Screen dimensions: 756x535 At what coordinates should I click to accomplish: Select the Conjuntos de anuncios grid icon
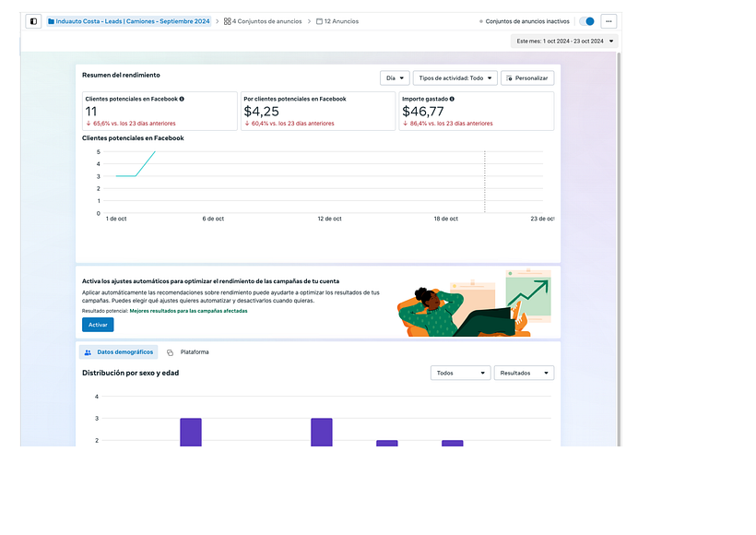pyautogui.click(x=228, y=20)
